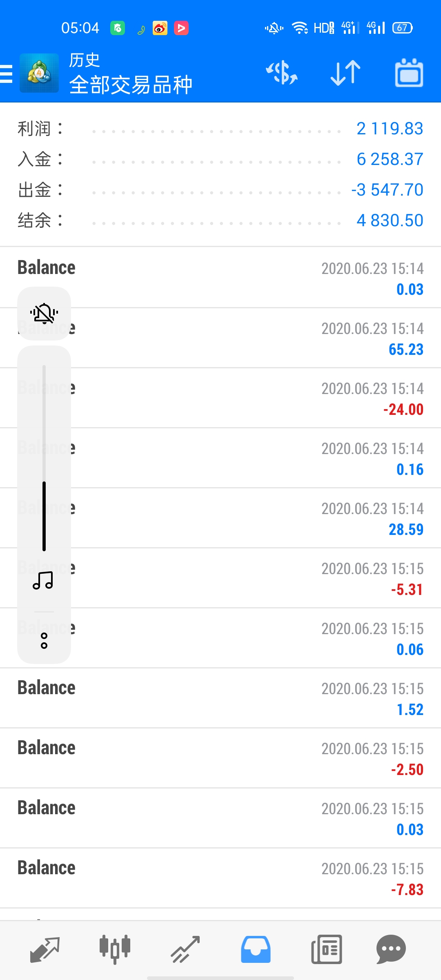Open the chat messages tab

pyautogui.click(x=391, y=949)
